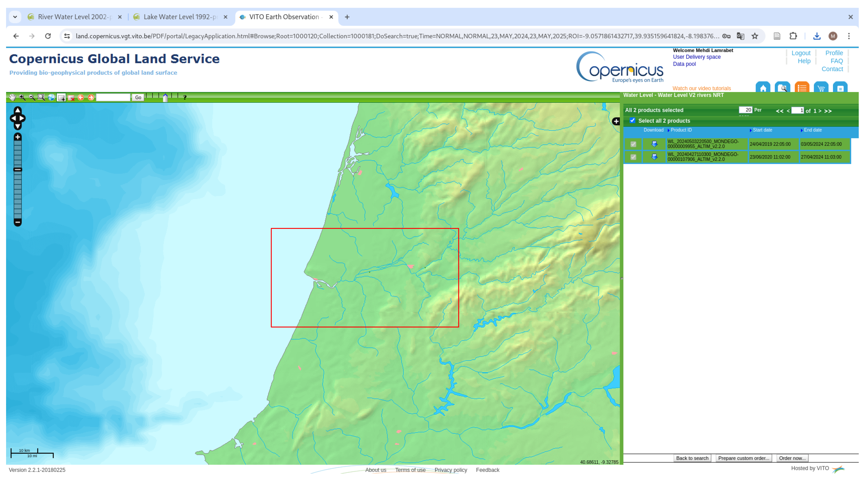Click the map zoom level slider handle
The image size is (868, 480).
coord(18,170)
